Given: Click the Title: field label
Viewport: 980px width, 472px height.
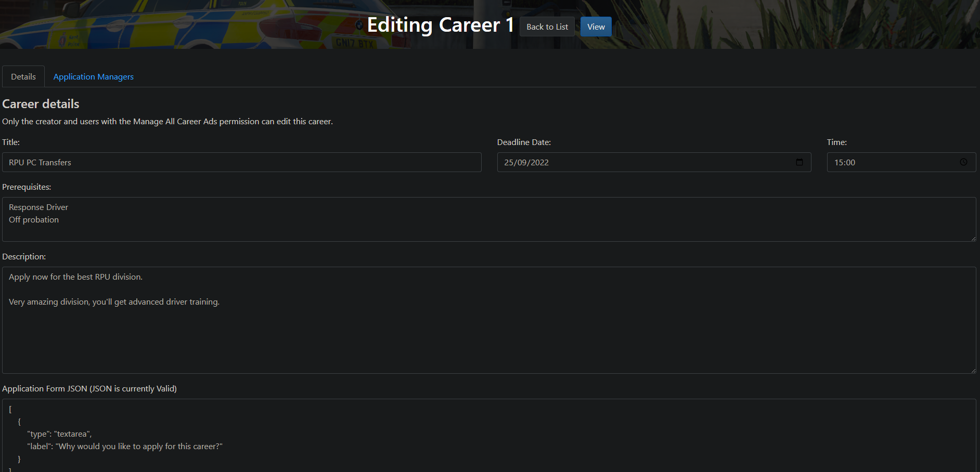Looking at the screenshot, I should point(11,142).
